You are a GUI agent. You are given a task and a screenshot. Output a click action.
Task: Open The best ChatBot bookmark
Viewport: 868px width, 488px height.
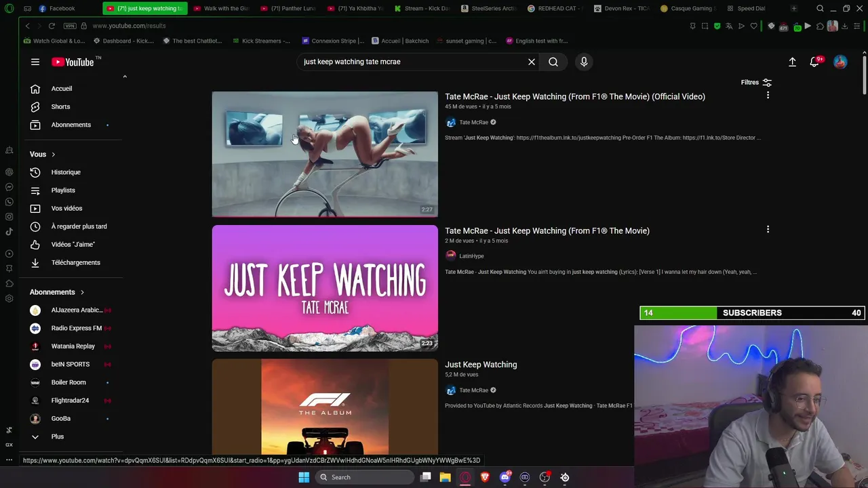[193, 41]
